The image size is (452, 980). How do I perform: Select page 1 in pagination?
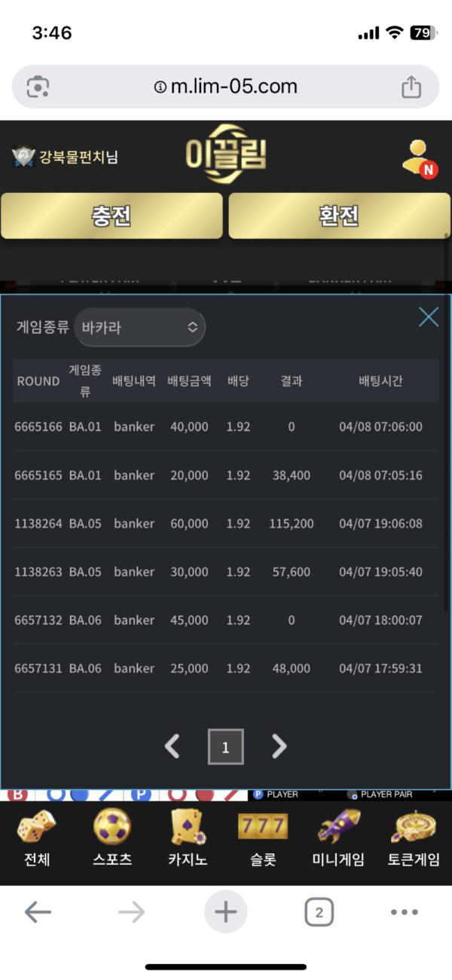click(225, 747)
